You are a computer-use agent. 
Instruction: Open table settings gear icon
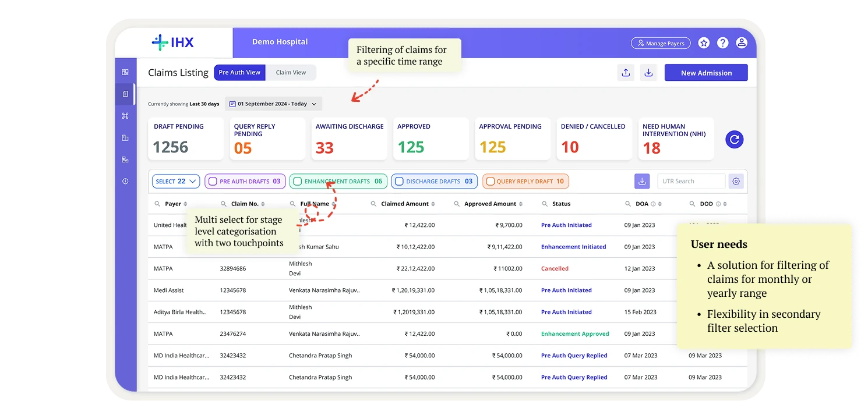[x=736, y=181]
